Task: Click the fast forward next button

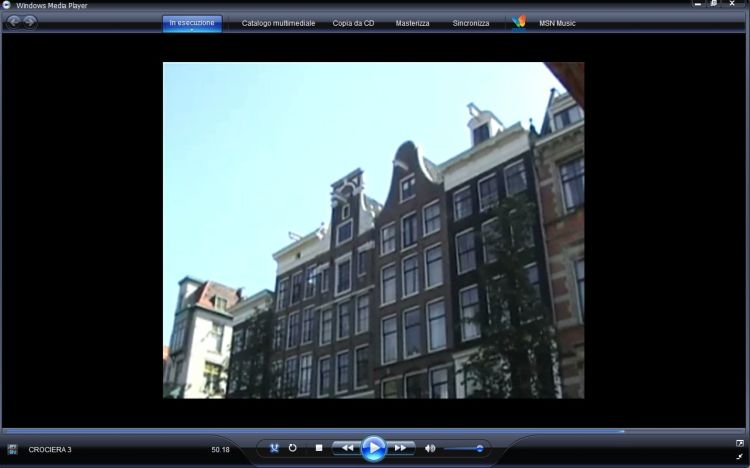Action: (400, 448)
